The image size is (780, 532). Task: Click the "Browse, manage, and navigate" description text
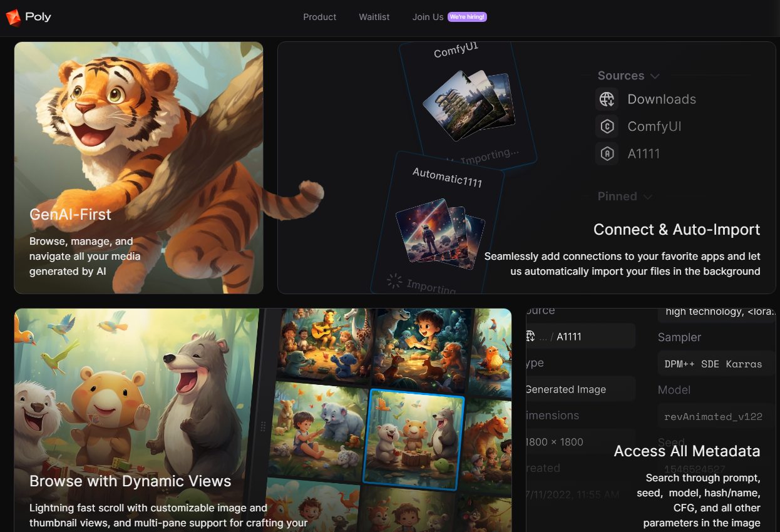(85, 256)
